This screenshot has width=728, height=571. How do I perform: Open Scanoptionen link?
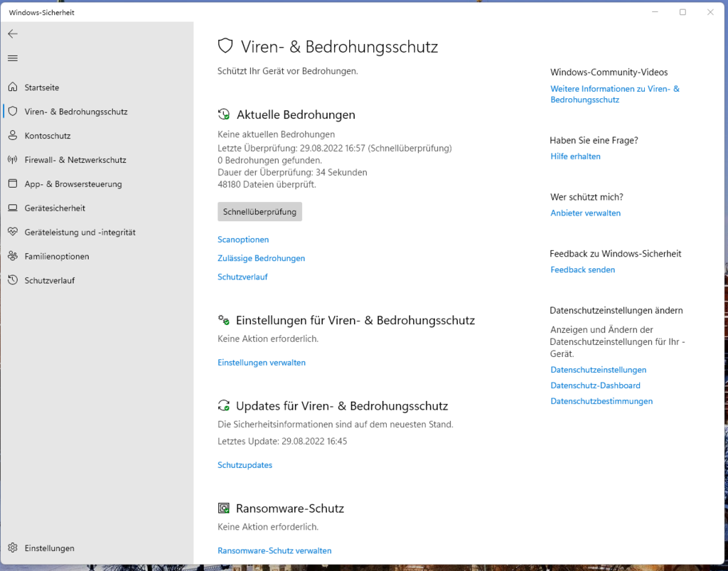pos(243,240)
